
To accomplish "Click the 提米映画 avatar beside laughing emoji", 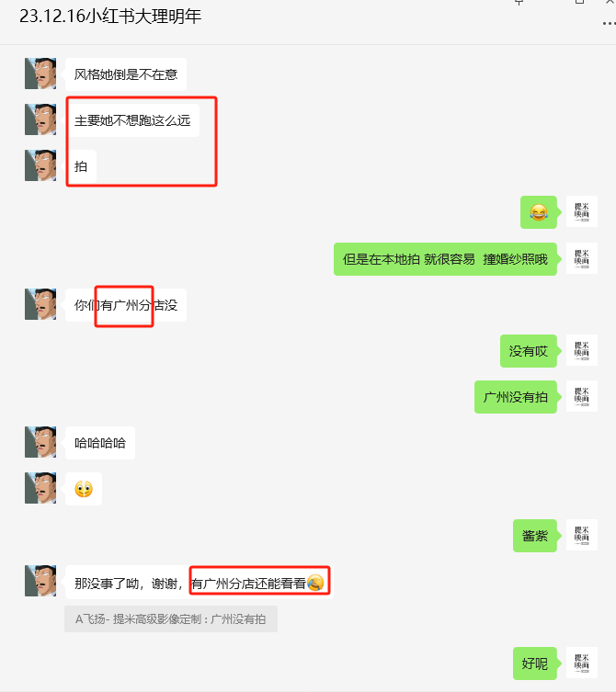I will click(x=582, y=211).
